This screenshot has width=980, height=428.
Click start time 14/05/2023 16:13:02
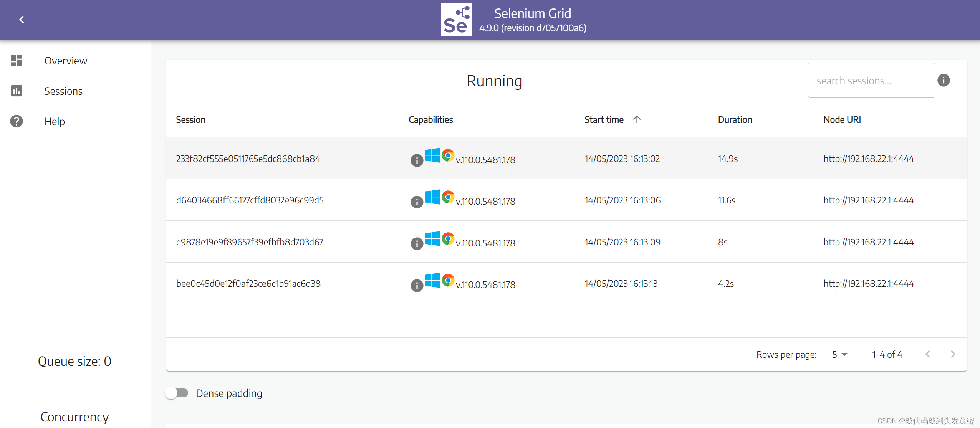coord(622,159)
